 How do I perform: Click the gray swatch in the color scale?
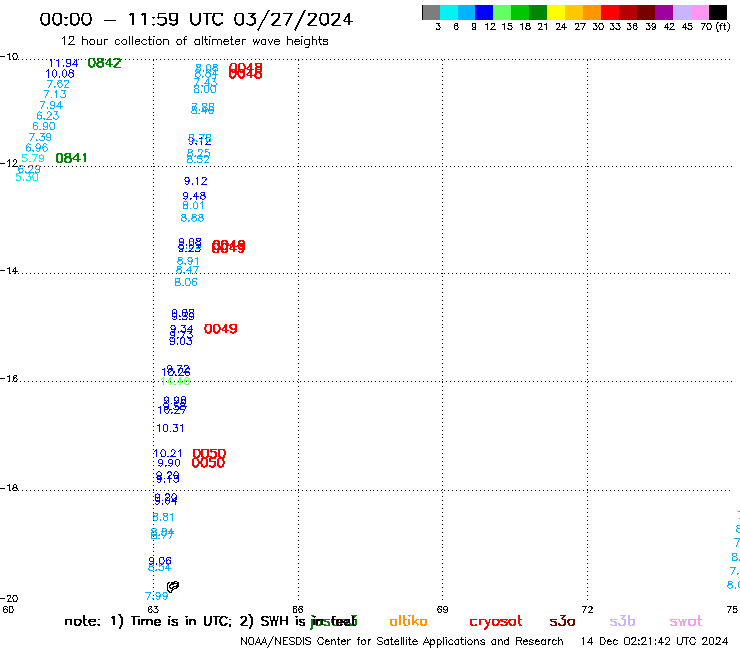coord(431,12)
